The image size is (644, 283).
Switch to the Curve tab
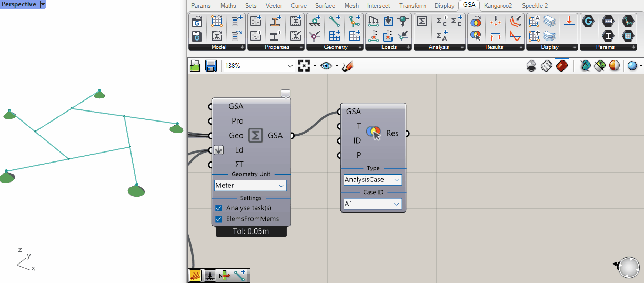pyautogui.click(x=299, y=6)
